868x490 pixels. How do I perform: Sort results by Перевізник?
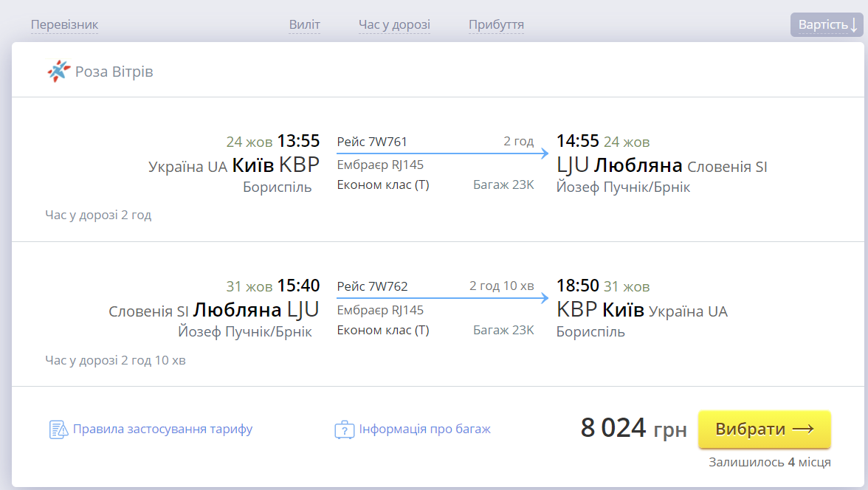pyautogui.click(x=64, y=25)
